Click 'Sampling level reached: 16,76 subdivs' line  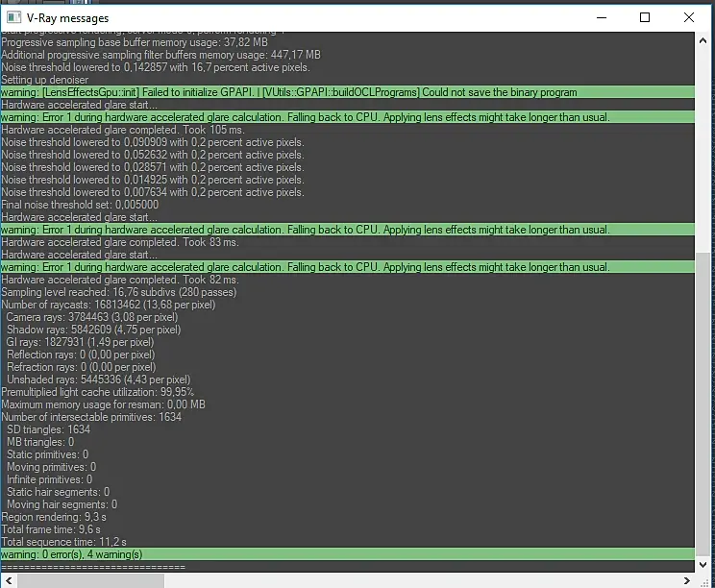(118, 292)
